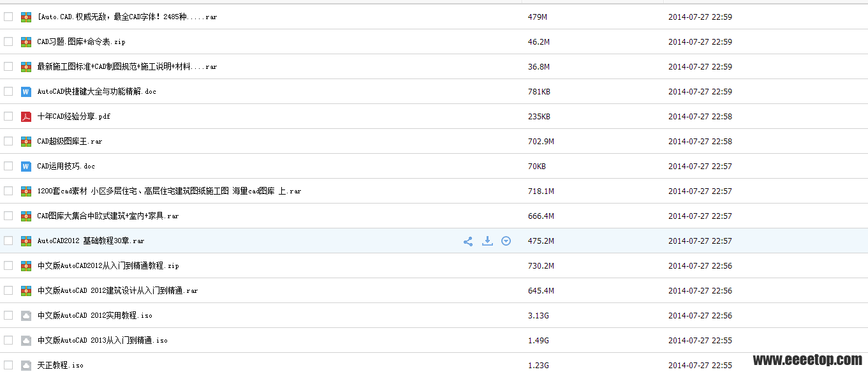Select checkbox for 中文版AutoCAD2012从入门到精通教程.zip

click(x=8, y=265)
